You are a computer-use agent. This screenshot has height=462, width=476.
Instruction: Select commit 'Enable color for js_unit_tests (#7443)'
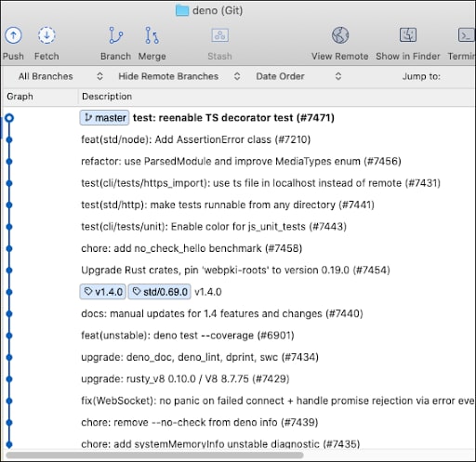tap(214, 227)
